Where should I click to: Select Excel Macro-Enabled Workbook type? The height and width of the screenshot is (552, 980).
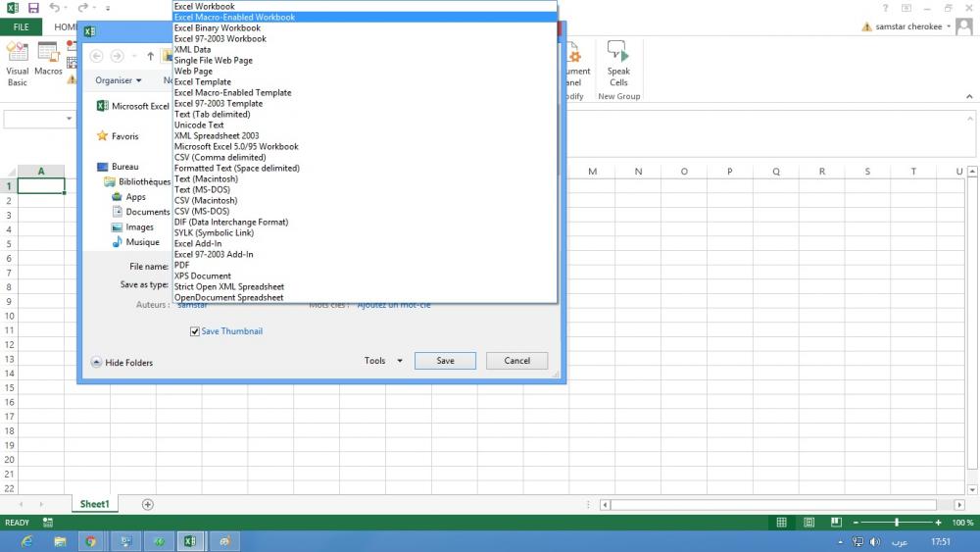[x=365, y=17]
